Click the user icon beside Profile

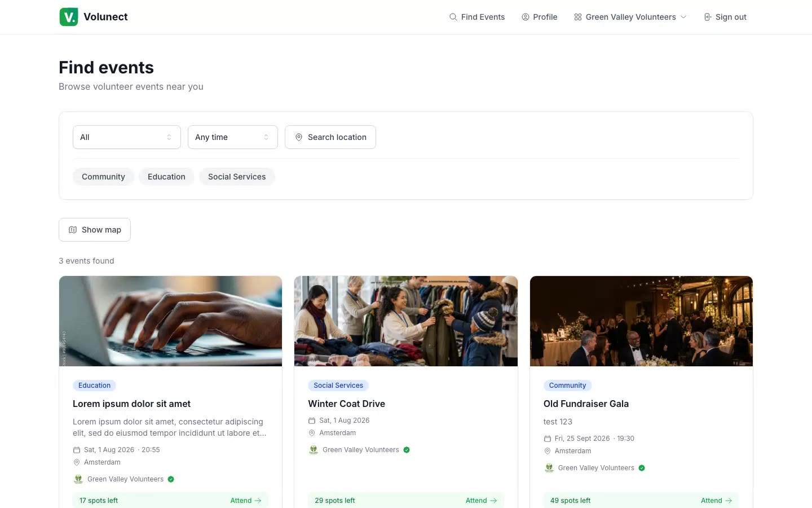[x=526, y=17]
